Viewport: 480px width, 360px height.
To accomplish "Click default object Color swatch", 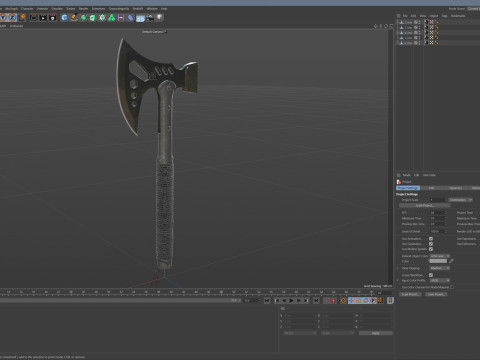I will (438, 261).
